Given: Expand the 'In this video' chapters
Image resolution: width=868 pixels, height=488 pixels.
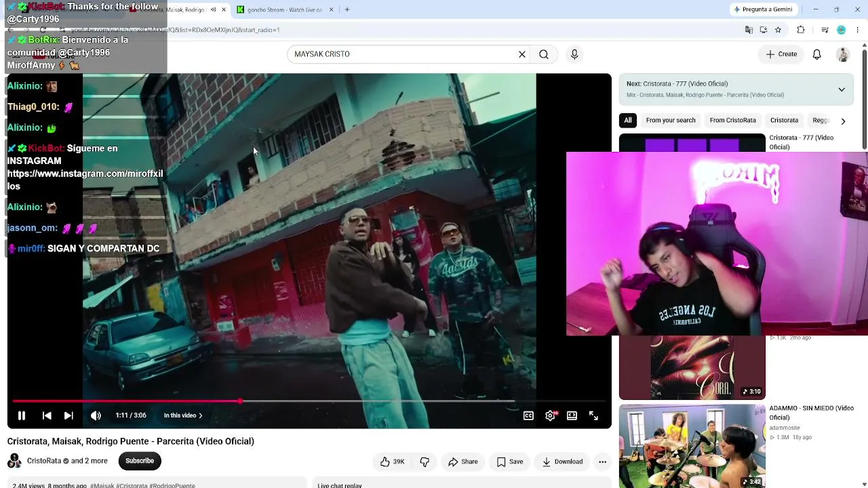Looking at the screenshot, I should click(x=183, y=415).
